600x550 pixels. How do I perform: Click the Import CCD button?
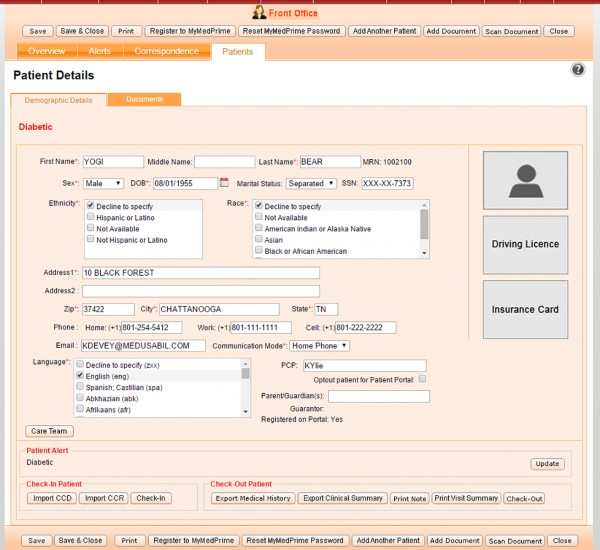point(52,498)
